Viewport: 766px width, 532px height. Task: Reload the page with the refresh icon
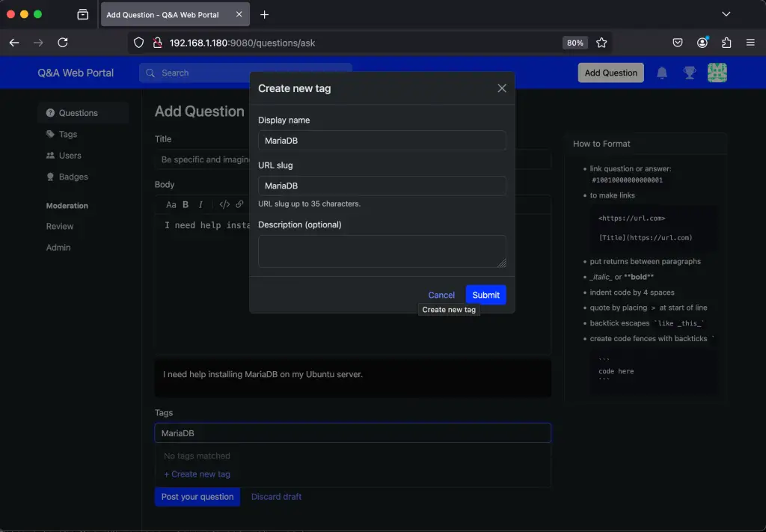pos(63,43)
